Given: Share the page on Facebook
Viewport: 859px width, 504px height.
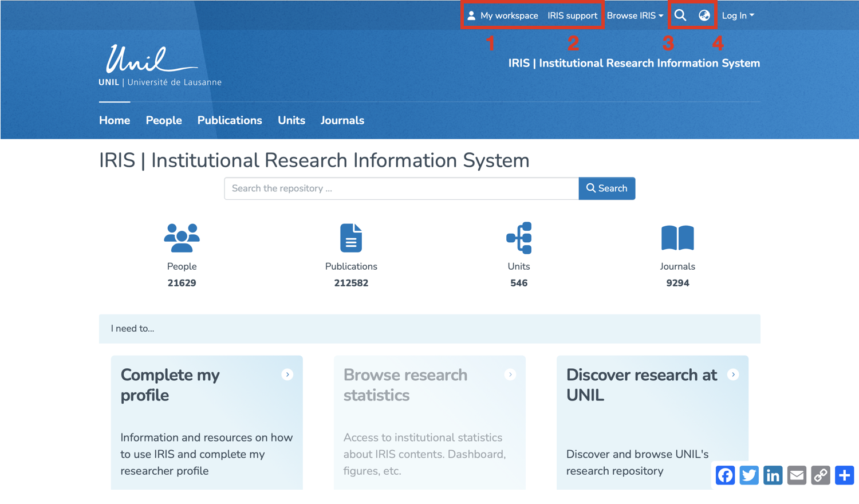Looking at the screenshot, I should (x=725, y=475).
